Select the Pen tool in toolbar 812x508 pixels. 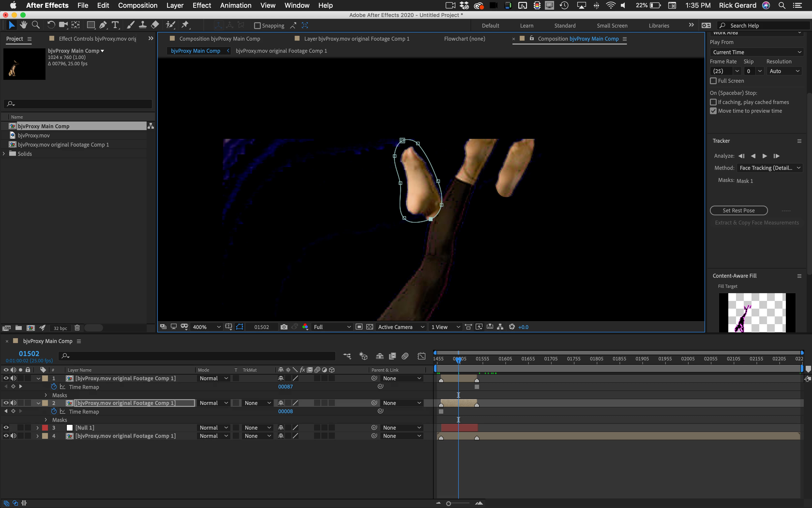pos(103,25)
